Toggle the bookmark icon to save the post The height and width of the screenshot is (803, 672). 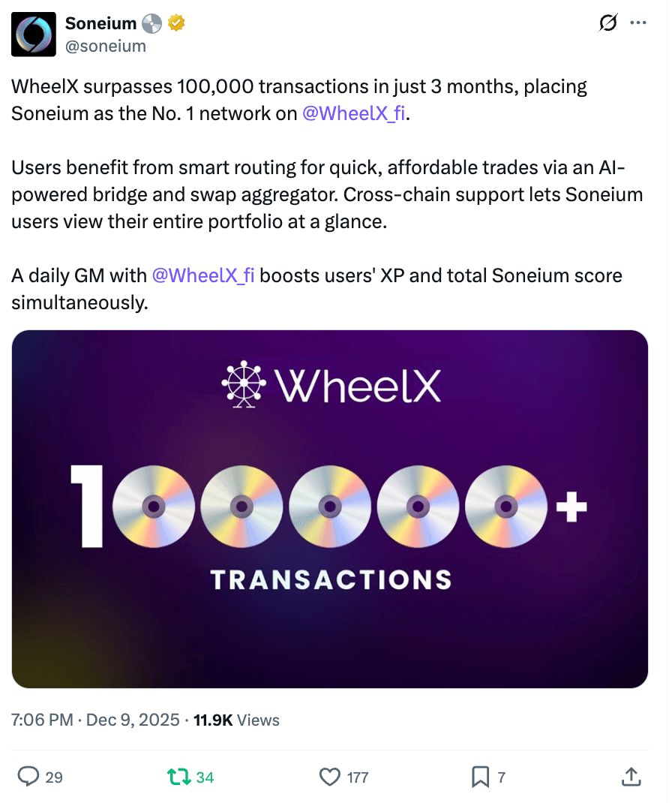480,777
